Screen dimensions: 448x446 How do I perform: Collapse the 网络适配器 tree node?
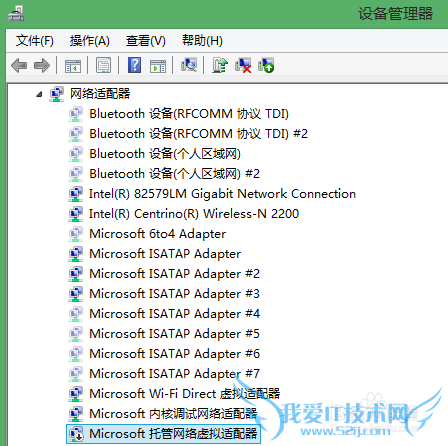click(x=39, y=94)
